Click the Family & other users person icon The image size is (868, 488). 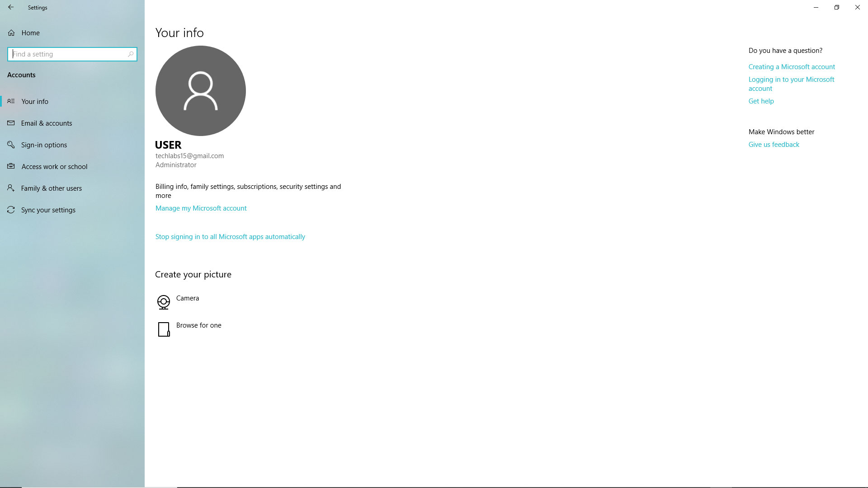tap(11, 188)
